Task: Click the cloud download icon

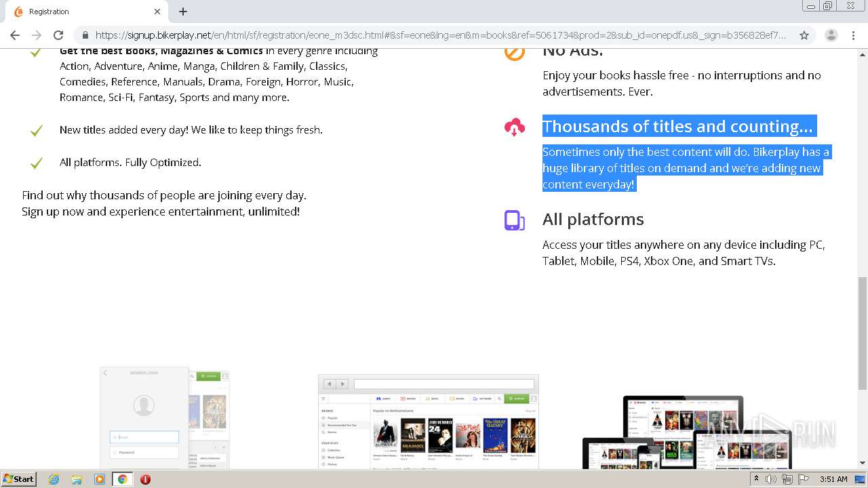Action: (x=515, y=127)
